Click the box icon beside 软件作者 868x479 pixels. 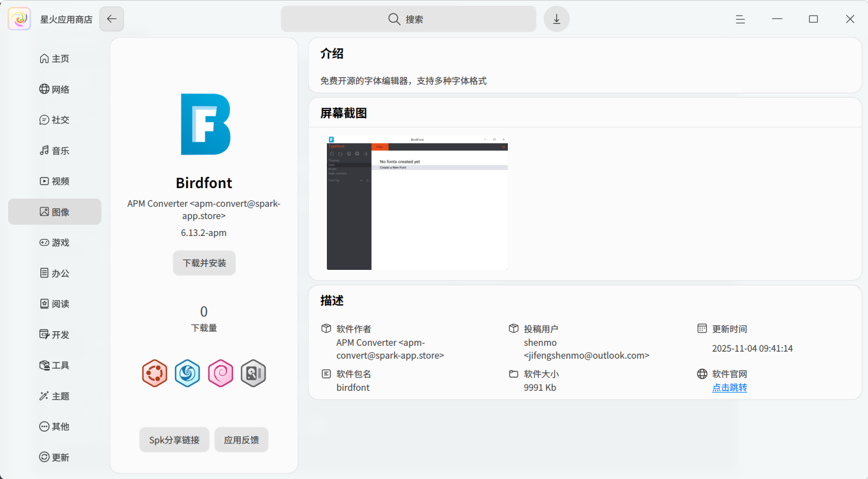326,329
